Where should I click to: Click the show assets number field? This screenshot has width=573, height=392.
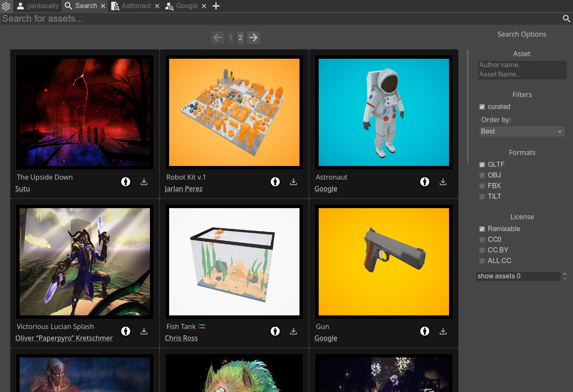pyautogui.click(x=518, y=276)
